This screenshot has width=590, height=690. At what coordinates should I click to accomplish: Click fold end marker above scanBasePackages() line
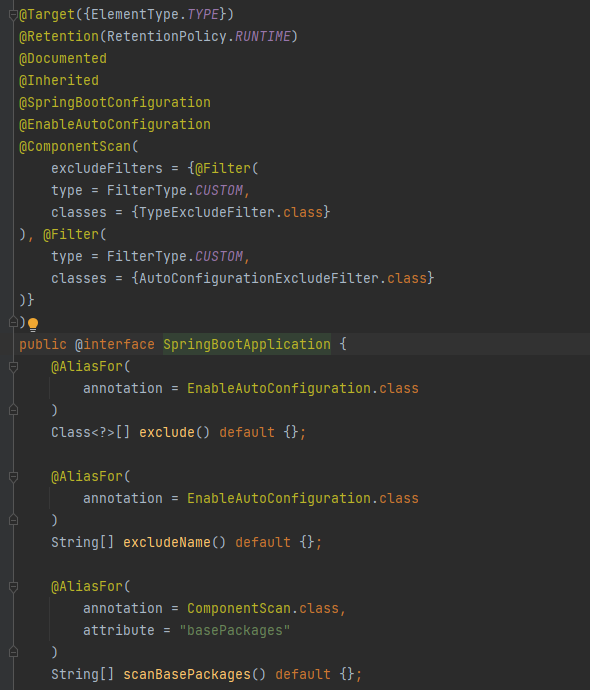coord(13,652)
